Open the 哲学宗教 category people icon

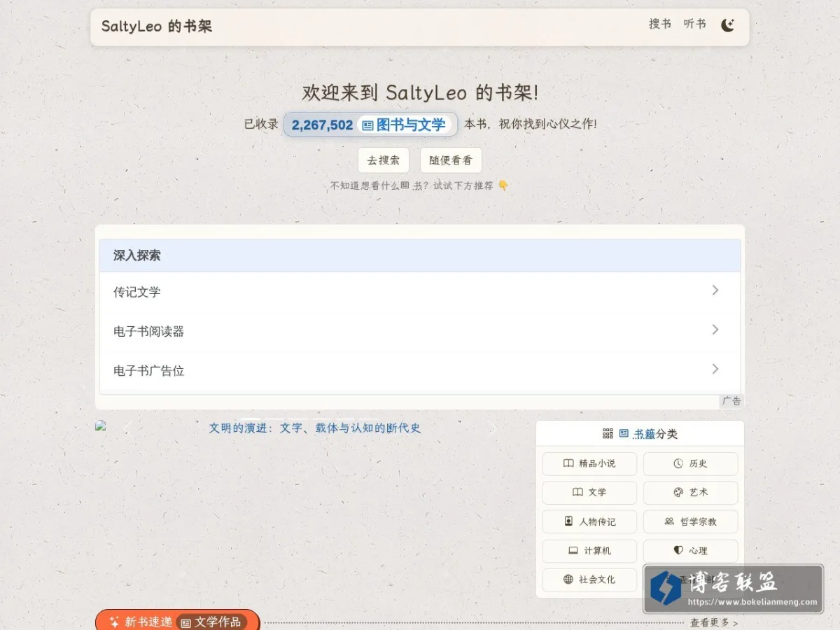coord(669,521)
